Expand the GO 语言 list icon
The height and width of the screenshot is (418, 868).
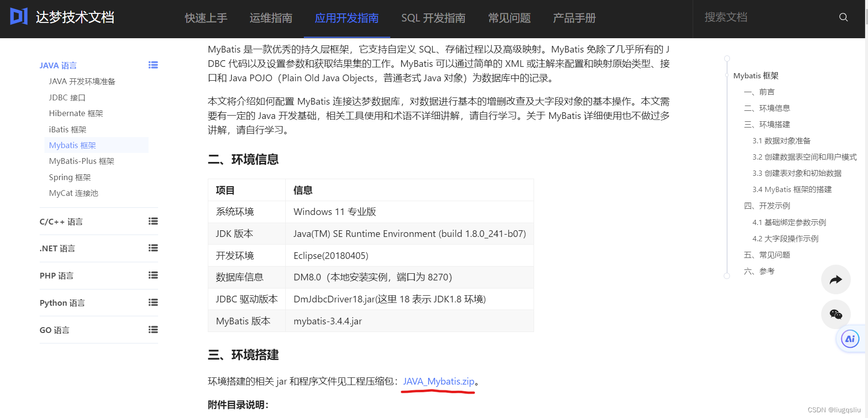(x=153, y=330)
